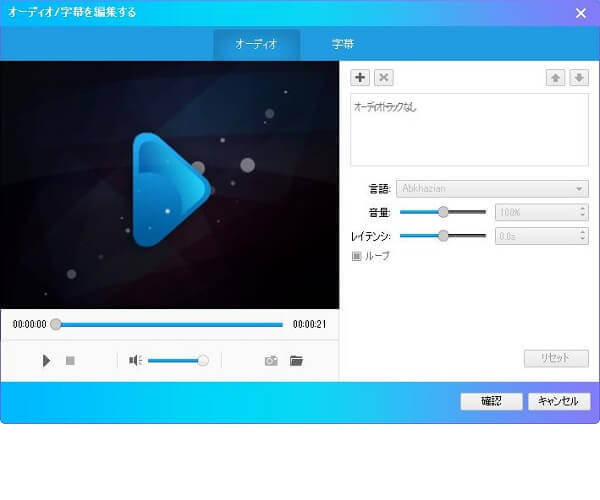Click the 確認 button
This screenshot has height=500, width=600.
click(491, 401)
